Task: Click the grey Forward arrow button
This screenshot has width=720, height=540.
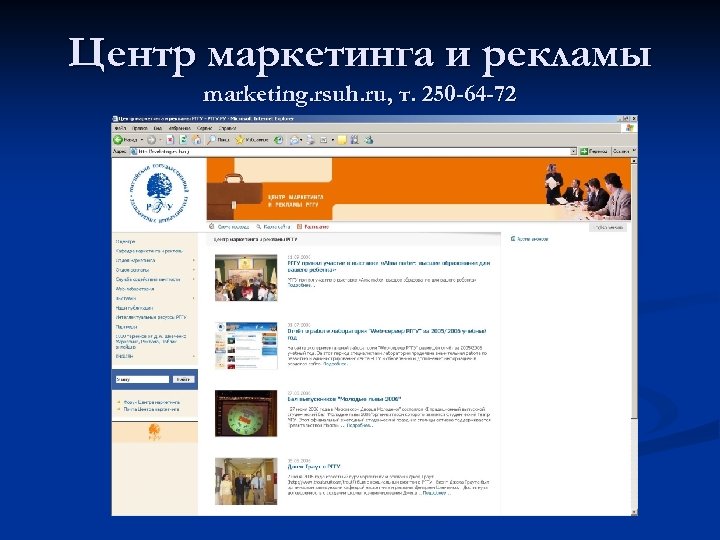Action: point(152,140)
